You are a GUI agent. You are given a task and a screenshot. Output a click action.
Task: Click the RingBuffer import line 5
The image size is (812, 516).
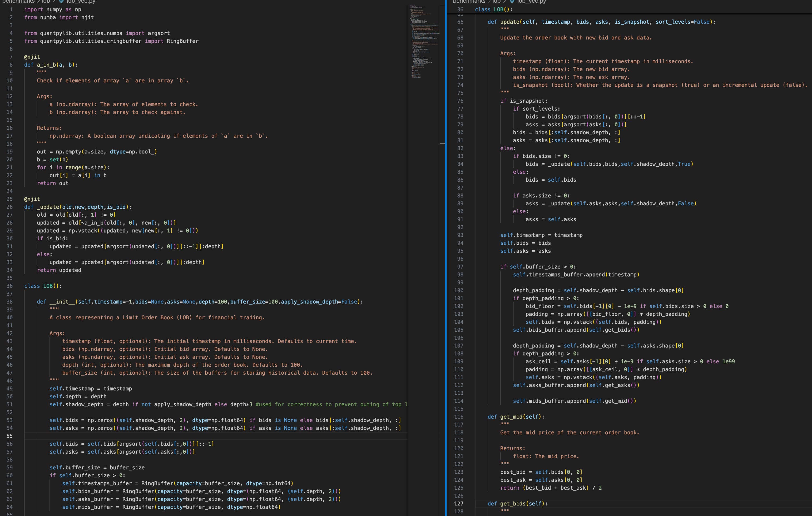click(111, 41)
